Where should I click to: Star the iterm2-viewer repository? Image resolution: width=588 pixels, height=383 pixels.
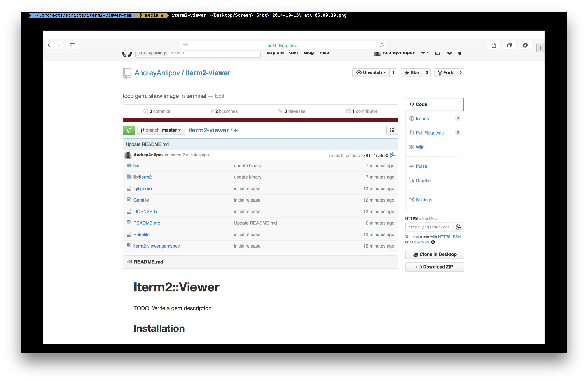click(412, 72)
